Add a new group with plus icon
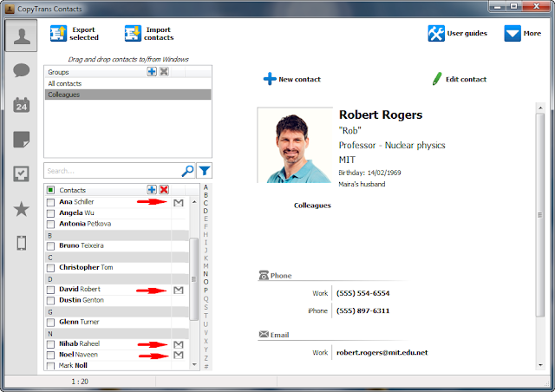This screenshot has height=392, width=555. coord(152,71)
